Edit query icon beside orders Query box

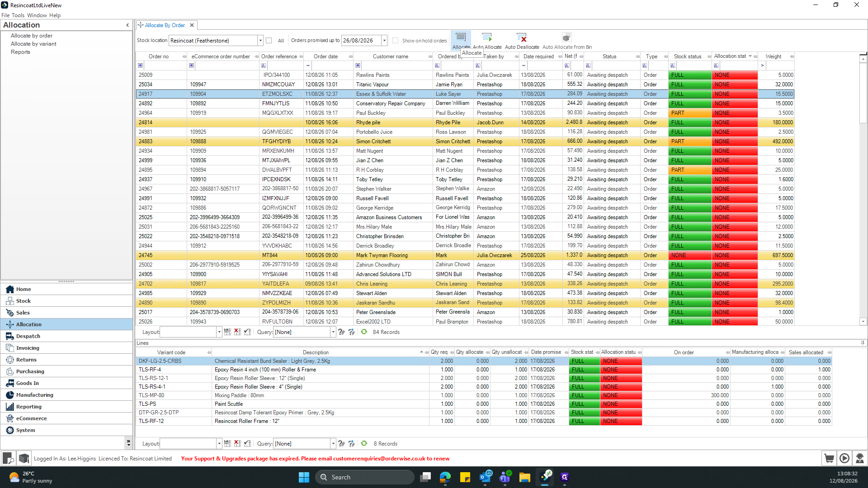coord(341,332)
